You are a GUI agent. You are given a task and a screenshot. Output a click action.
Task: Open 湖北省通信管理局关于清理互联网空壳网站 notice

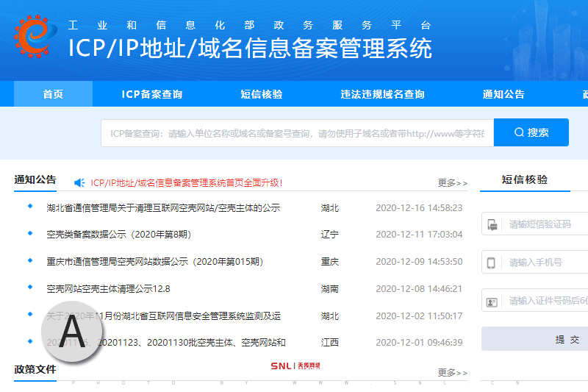[x=163, y=208]
